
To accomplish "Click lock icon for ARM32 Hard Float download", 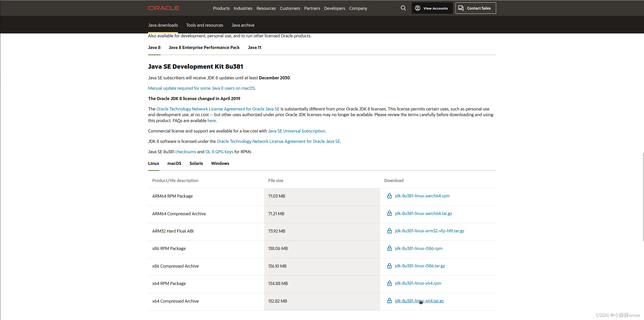I will [x=389, y=231].
